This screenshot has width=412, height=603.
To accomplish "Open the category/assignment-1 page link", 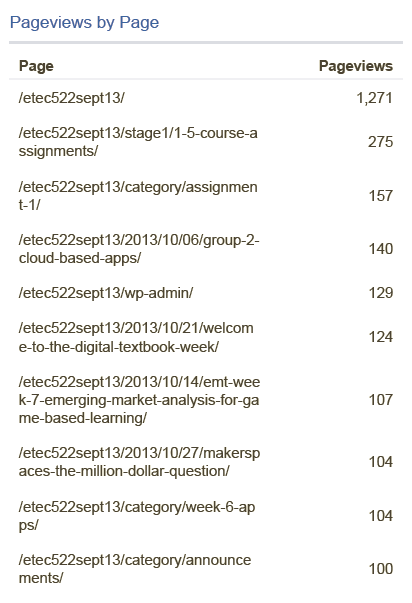I will [x=138, y=196].
